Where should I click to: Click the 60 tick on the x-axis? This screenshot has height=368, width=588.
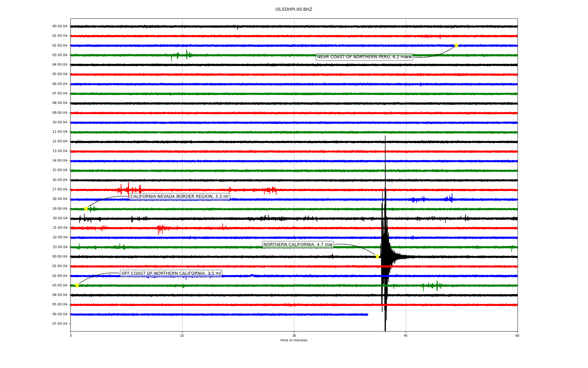point(517,335)
